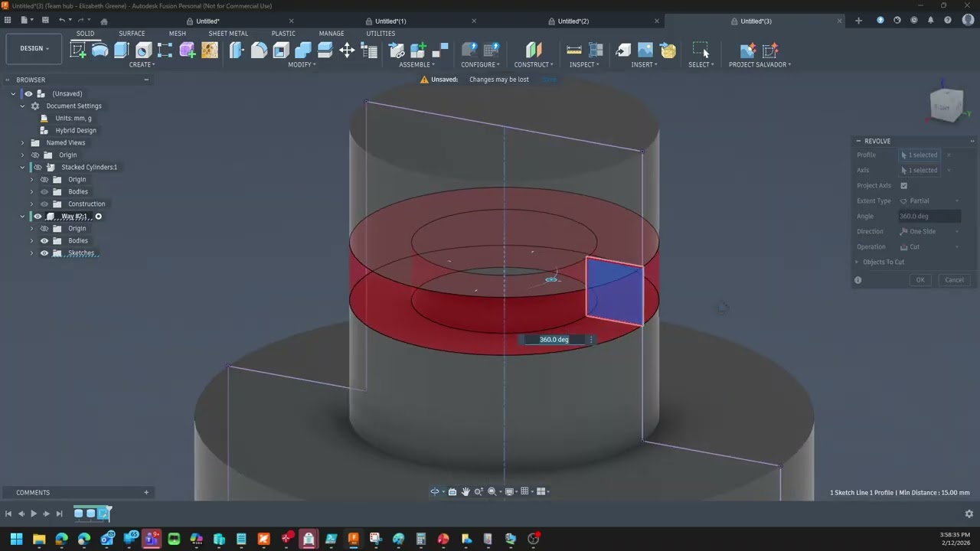Open the Extent Type Partial dropdown
This screenshot has height=551, width=980.
(929, 201)
